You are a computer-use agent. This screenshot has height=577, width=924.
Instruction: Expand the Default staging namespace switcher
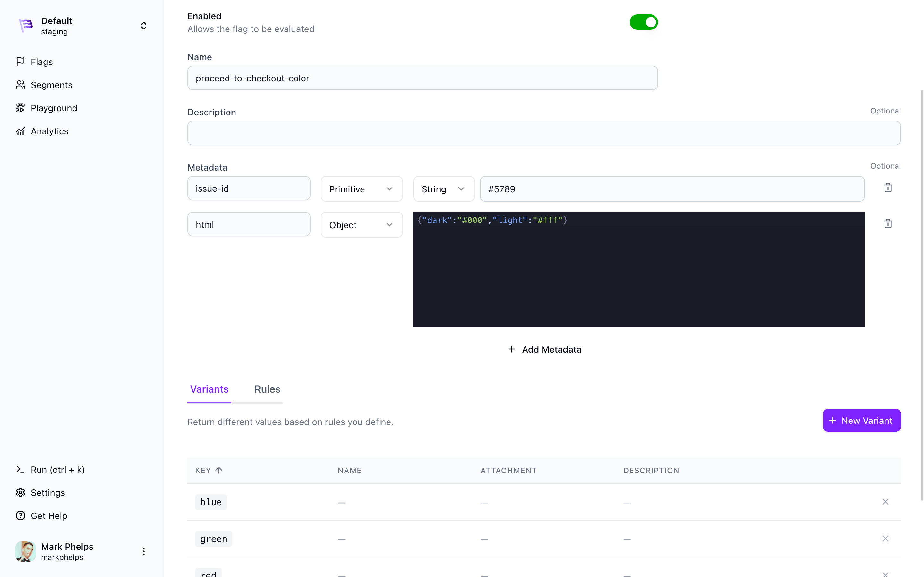(143, 26)
